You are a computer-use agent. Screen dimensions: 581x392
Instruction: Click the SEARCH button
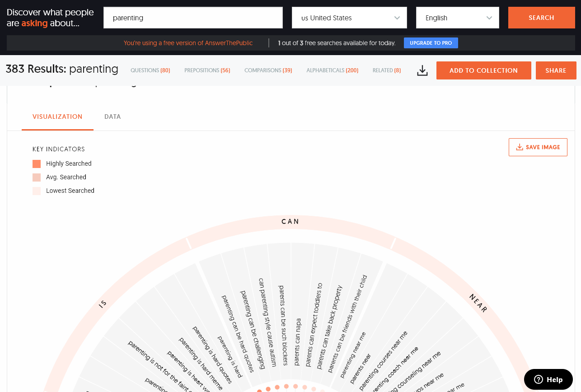(x=541, y=18)
